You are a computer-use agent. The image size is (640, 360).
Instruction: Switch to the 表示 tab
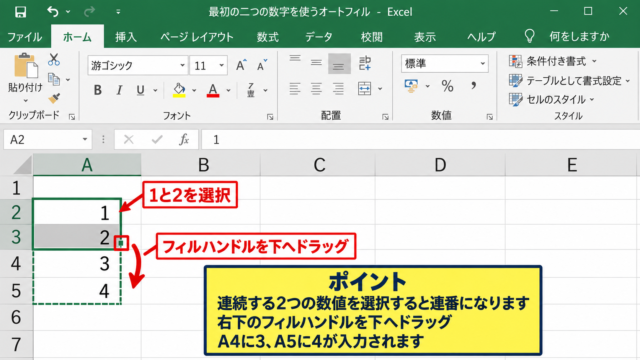[425, 37]
